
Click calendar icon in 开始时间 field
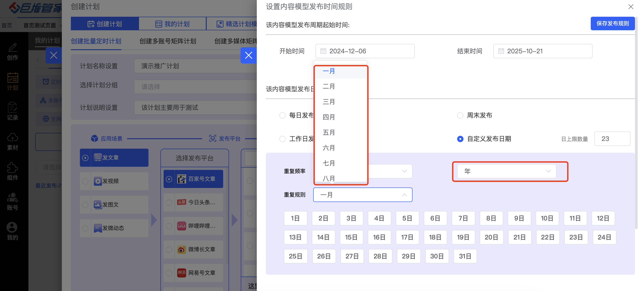pyautogui.click(x=323, y=51)
